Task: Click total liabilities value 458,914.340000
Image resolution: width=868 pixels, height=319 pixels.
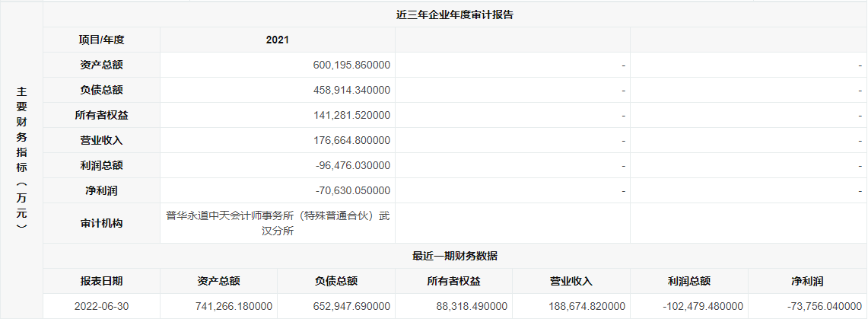Action: point(351,91)
